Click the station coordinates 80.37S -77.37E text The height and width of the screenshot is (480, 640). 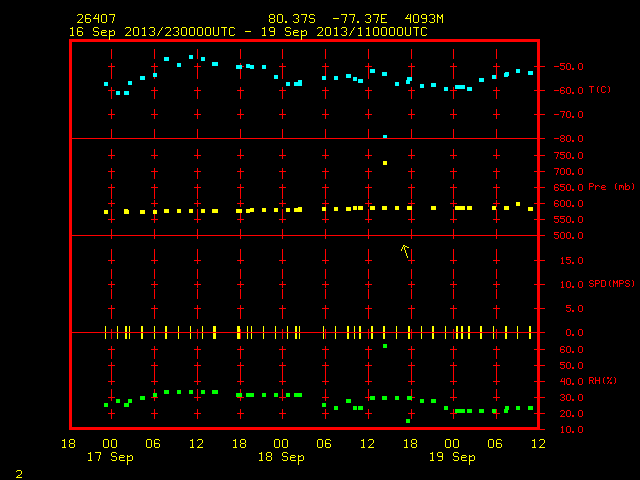[x=328, y=19]
